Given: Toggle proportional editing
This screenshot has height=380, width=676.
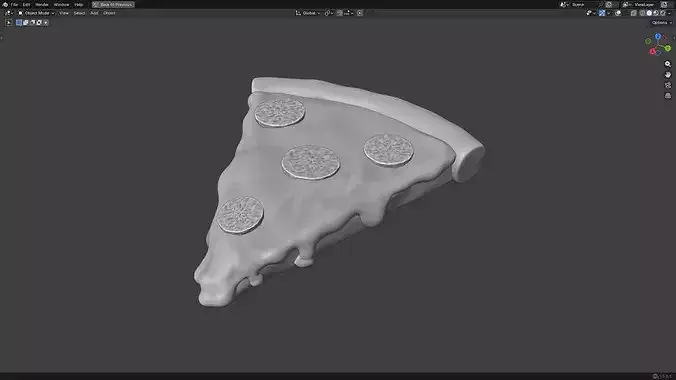Looking at the screenshot, I should 360,13.
